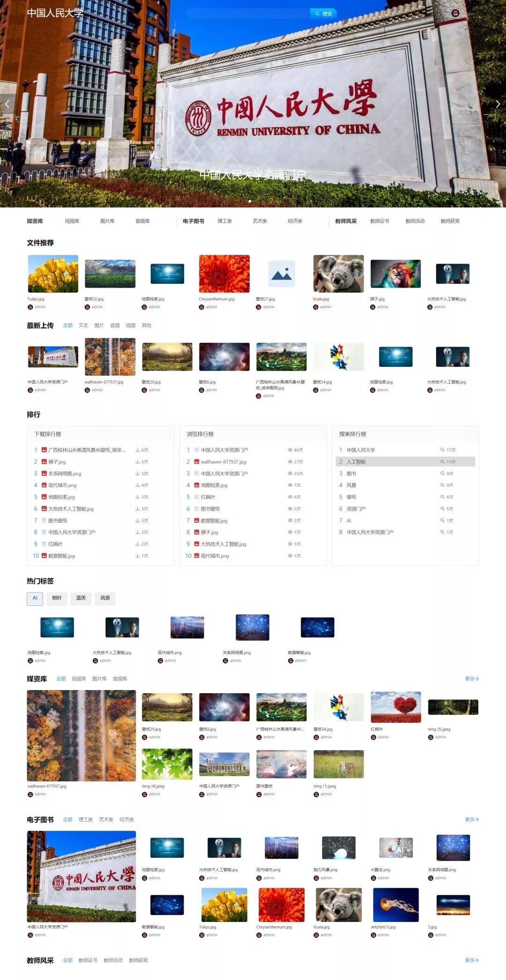Open the 视频库 navigation item
506x980 pixels.
click(x=72, y=221)
